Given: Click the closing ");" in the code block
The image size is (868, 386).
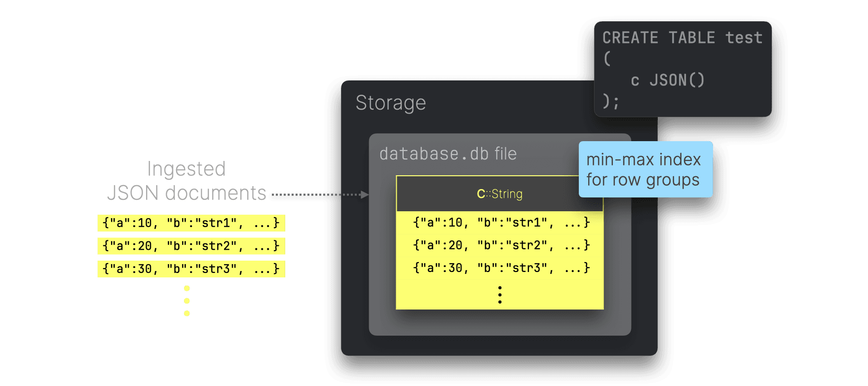Looking at the screenshot, I should point(611,101).
